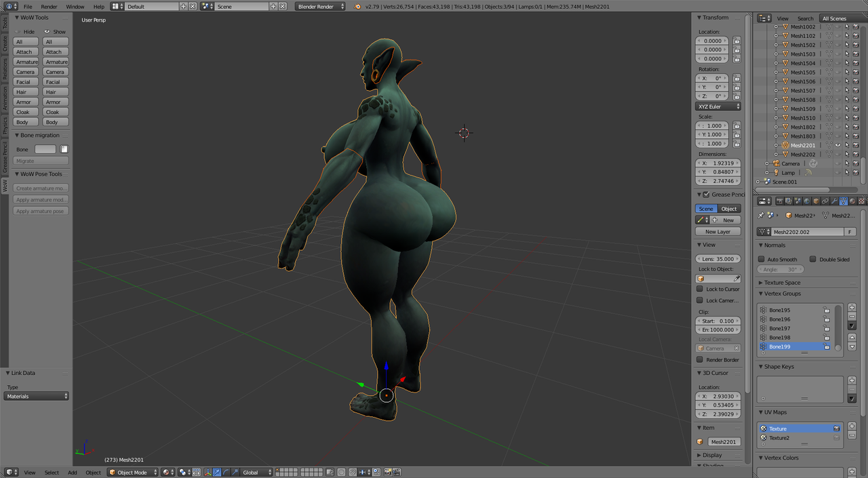
Task: Add a new vertex group with plus
Action: [x=852, y=308]
